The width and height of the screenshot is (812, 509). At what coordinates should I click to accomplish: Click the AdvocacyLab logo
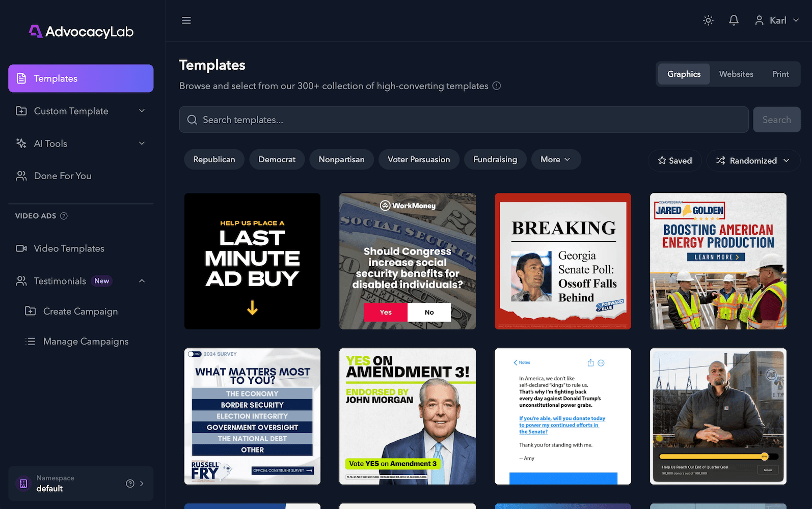(x=81, y=32)
